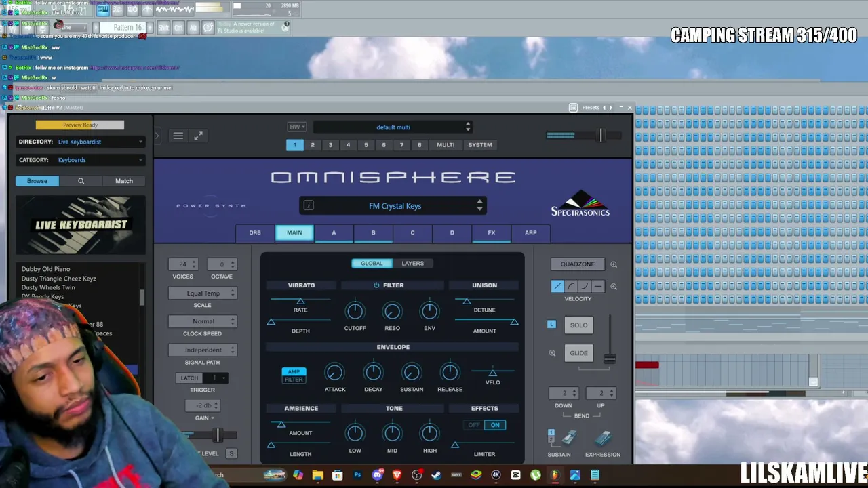Switch to LAYERS view
The width and height of the screenshot is (868, 488).
point(412,264)
